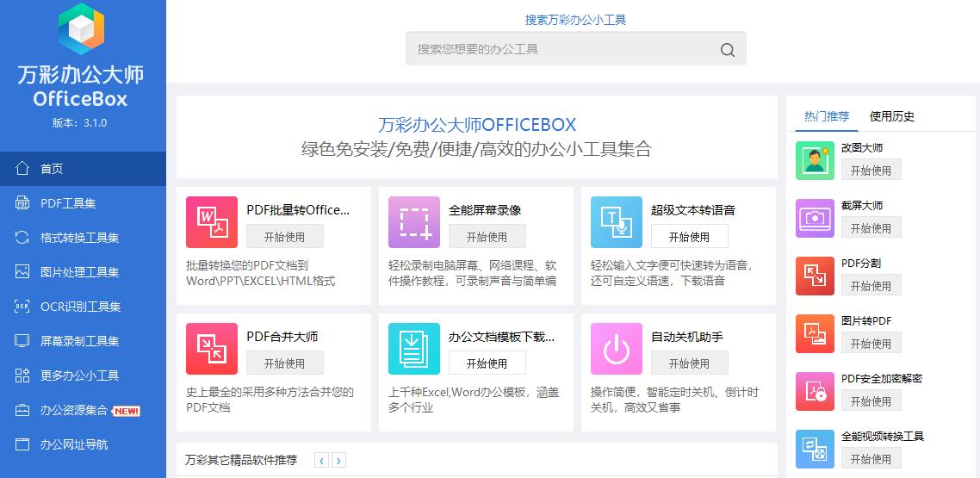The image size is (980, 478).
Task: Click the 超级文本转语音 blue icon
Action: [617, 222]
